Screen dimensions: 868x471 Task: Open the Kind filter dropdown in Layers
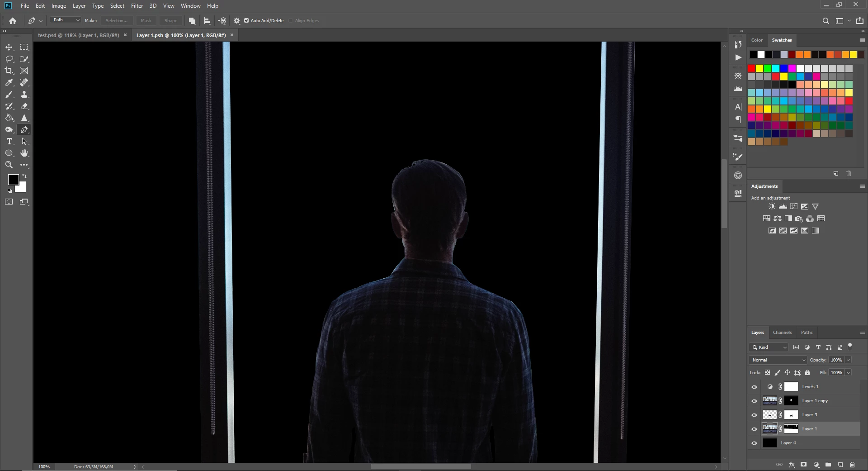pyautogui.click(x=769, y=347)
